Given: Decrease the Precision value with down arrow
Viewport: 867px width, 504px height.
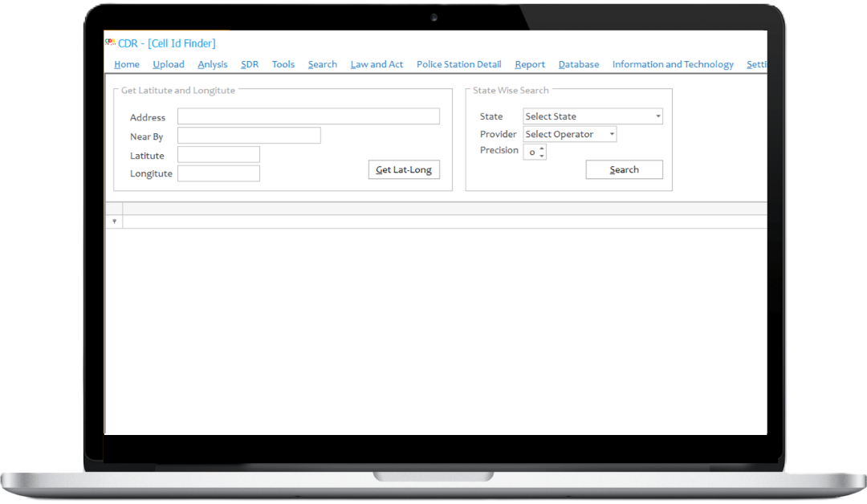Looking at the screenshot, I should point(542,156).
